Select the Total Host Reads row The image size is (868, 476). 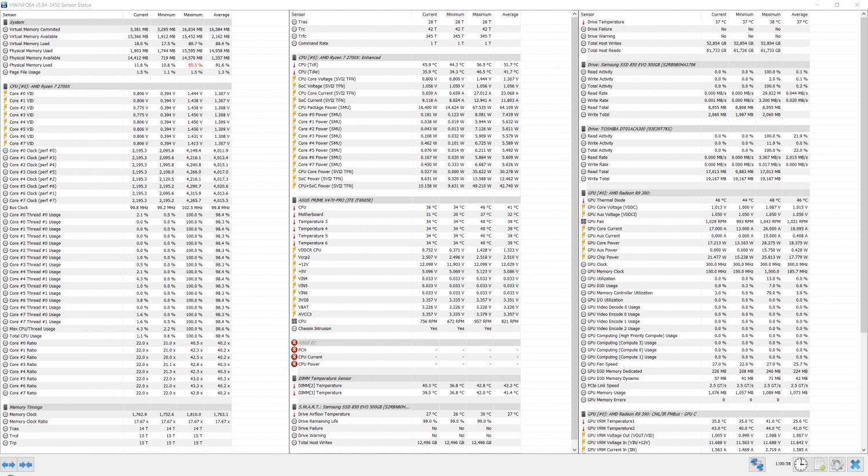[694, 50]
